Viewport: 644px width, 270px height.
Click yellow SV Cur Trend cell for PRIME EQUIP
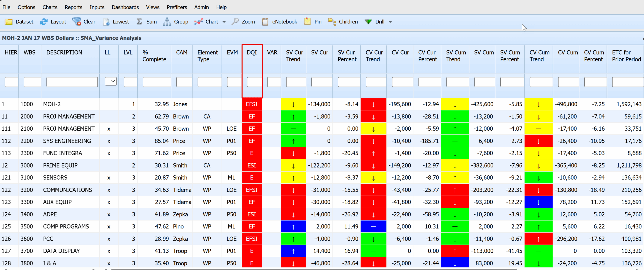pos(293,166)
